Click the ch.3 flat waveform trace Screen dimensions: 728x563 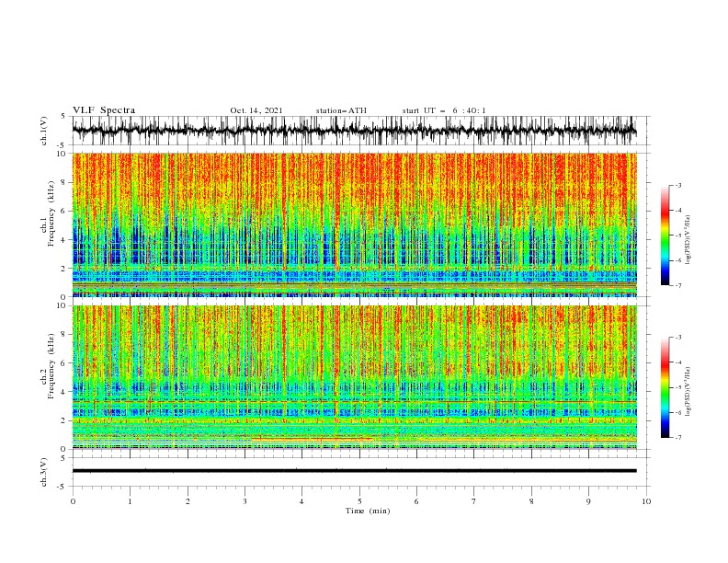354,471
